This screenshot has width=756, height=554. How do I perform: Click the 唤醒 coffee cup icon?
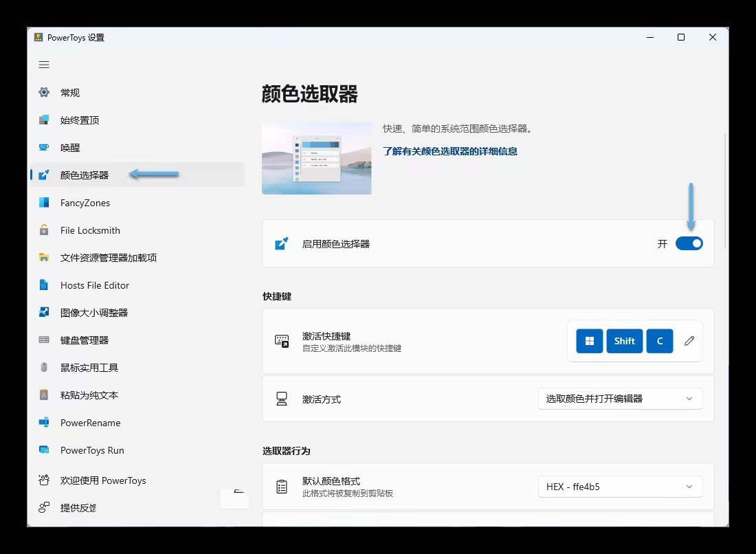pos(44,147)
